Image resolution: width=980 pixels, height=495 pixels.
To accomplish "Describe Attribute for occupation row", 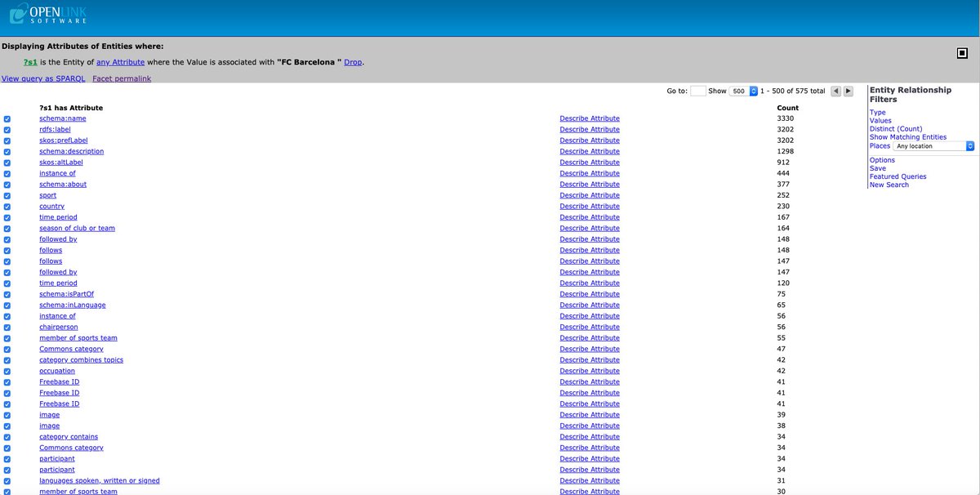I will click(x=590, y=371).
